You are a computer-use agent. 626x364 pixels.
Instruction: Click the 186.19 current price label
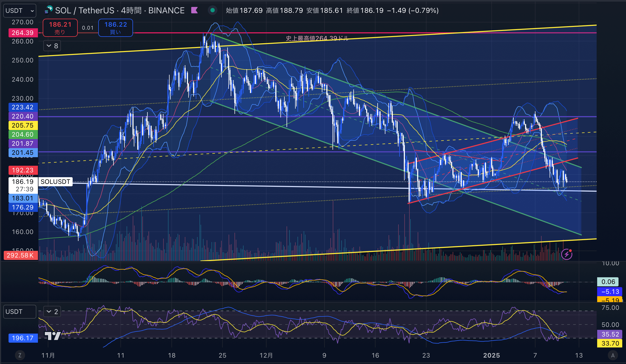pos(23,185)
